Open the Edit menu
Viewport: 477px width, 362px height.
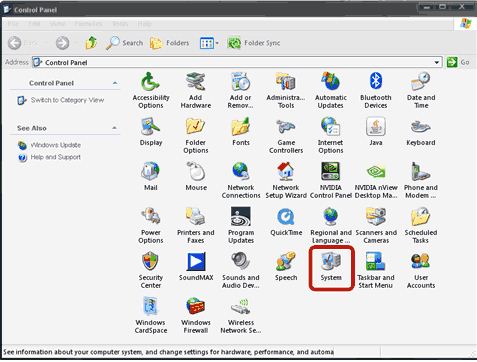click(34, 24)
